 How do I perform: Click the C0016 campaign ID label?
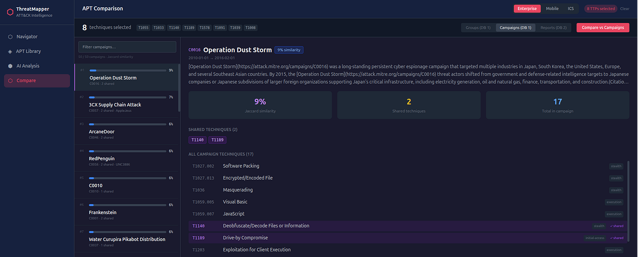click(195, 50)
